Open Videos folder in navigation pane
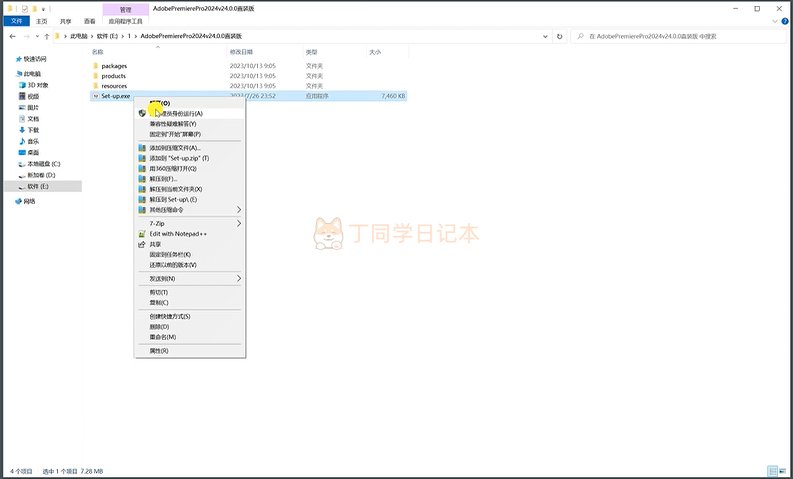The height and width of the screenshot is (479, 793). [x=33, y=96]
